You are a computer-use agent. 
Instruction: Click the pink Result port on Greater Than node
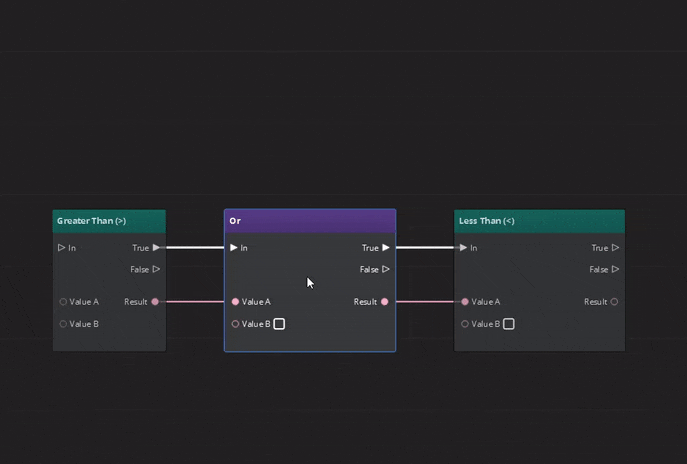(155, 302)
